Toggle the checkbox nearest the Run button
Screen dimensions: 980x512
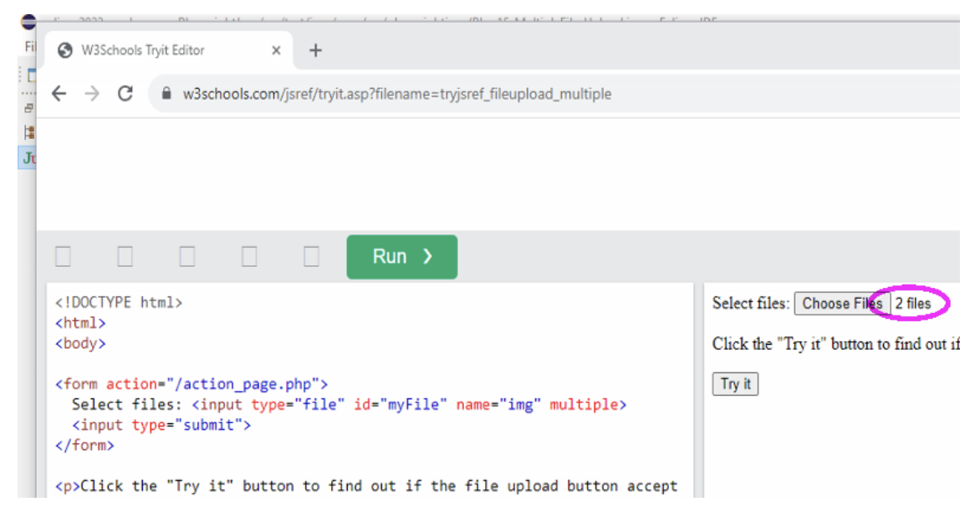coord(311,257)
